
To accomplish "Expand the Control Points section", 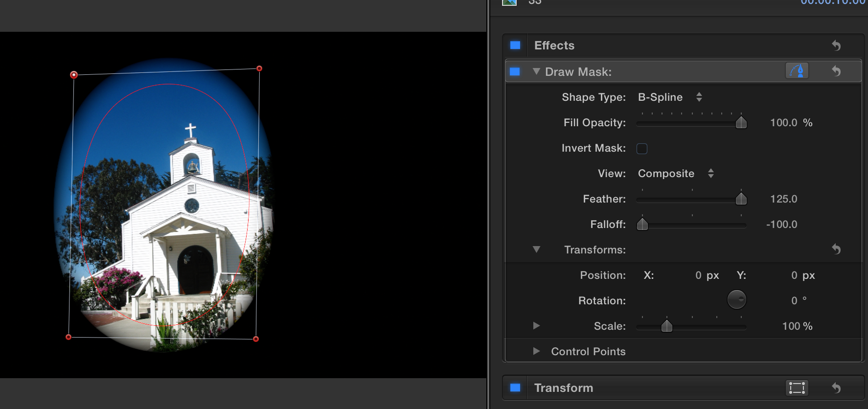I will click(536, 351).
